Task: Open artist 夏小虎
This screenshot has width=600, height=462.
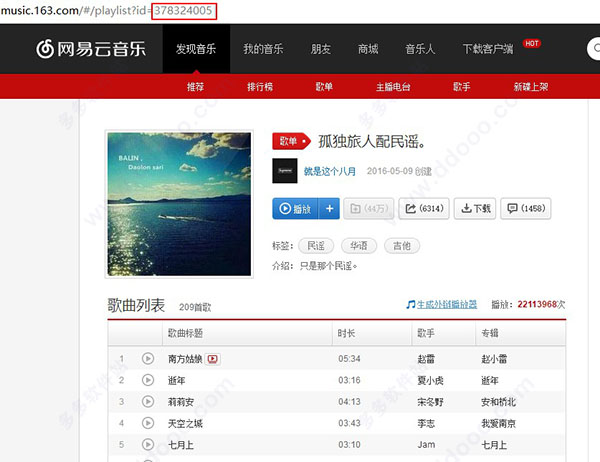Action: [430, 380]
